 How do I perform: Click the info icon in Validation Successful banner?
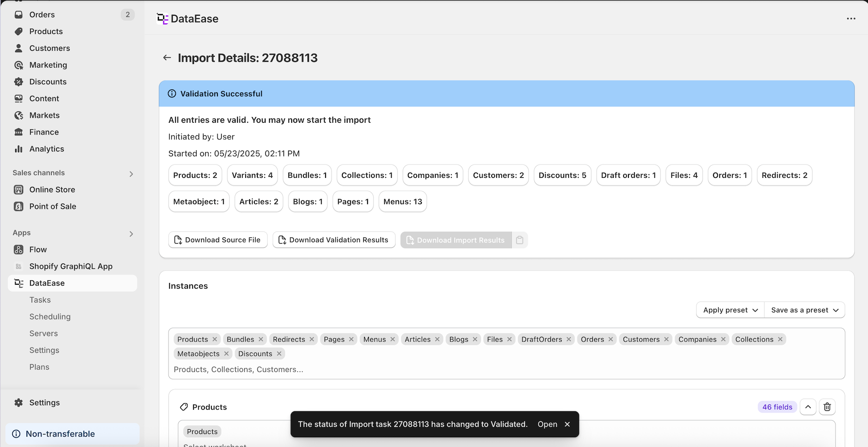point(172,94)
